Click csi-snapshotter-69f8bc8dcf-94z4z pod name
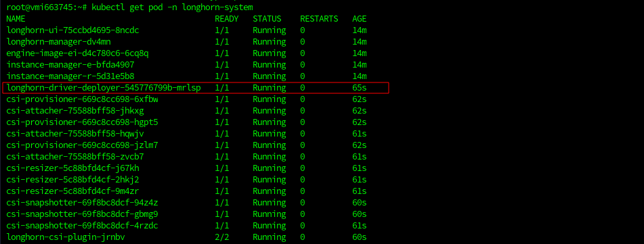This screenshot has width=644, height=244. coord(82,203)
